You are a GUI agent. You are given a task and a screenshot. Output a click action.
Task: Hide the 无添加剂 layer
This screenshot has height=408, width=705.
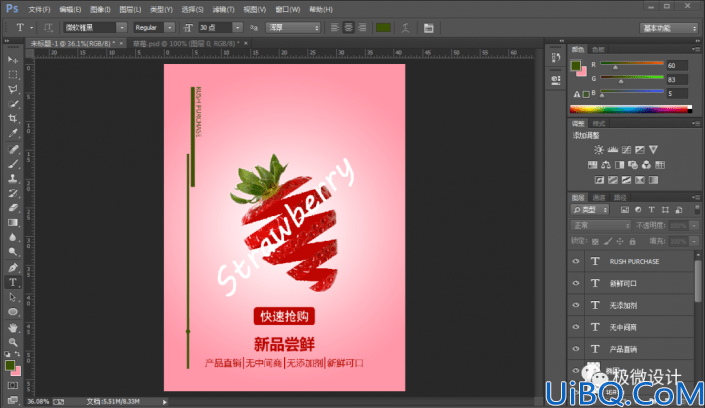pyautogui.click(x=576, y=305)
